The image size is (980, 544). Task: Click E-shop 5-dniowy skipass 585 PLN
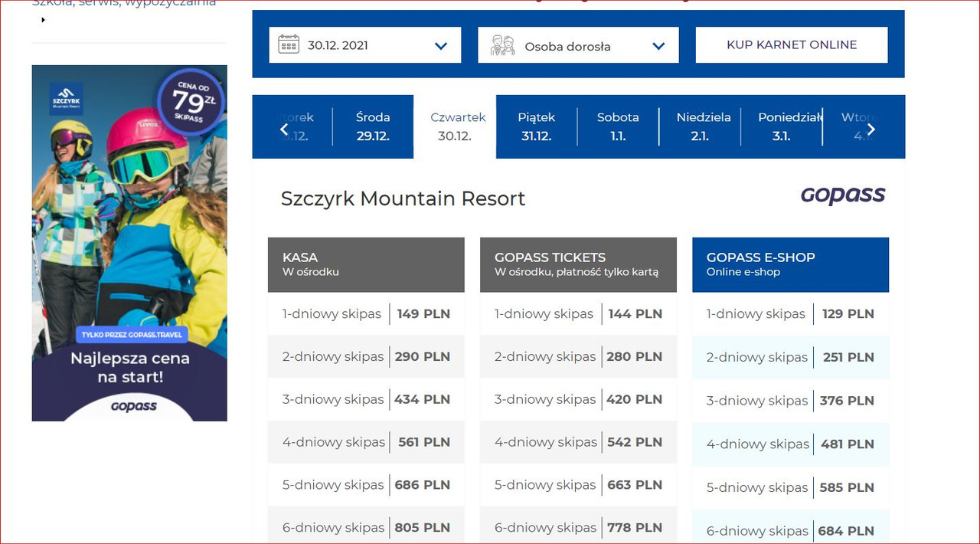790,487
